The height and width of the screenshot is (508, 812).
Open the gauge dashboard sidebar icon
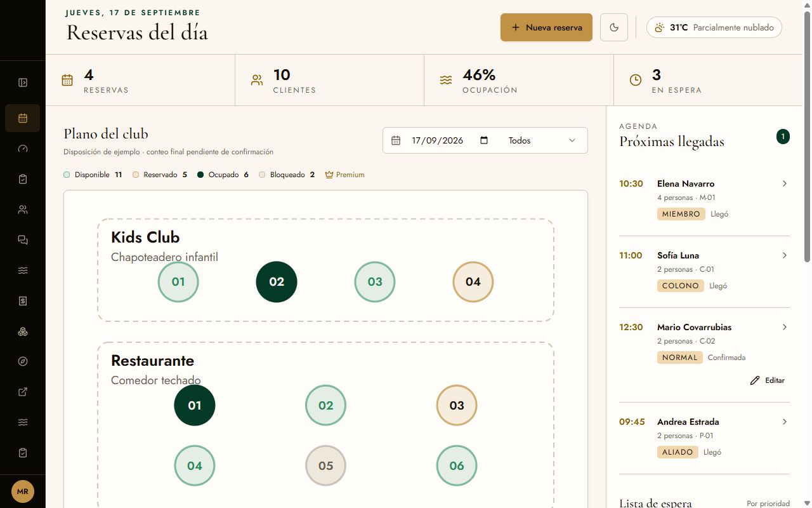point(23,149)
